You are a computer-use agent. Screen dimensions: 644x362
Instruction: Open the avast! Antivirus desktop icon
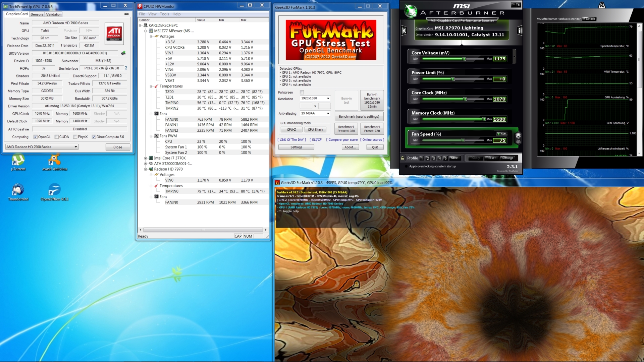tap(55, 162)
